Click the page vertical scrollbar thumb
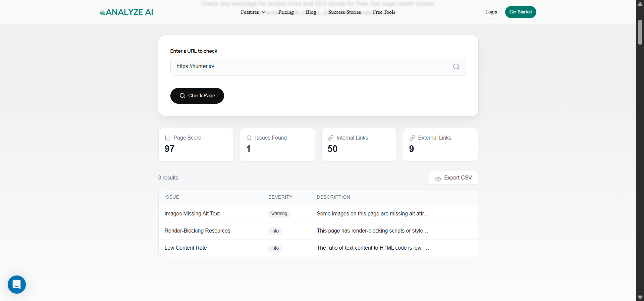The height and width of the screenshot is (301, 644). 640,32
